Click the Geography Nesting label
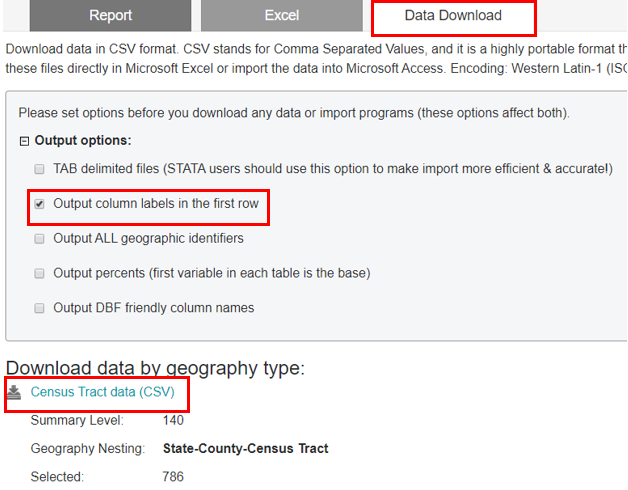Viewport: 628px width, 490px height. coord(88,449)
